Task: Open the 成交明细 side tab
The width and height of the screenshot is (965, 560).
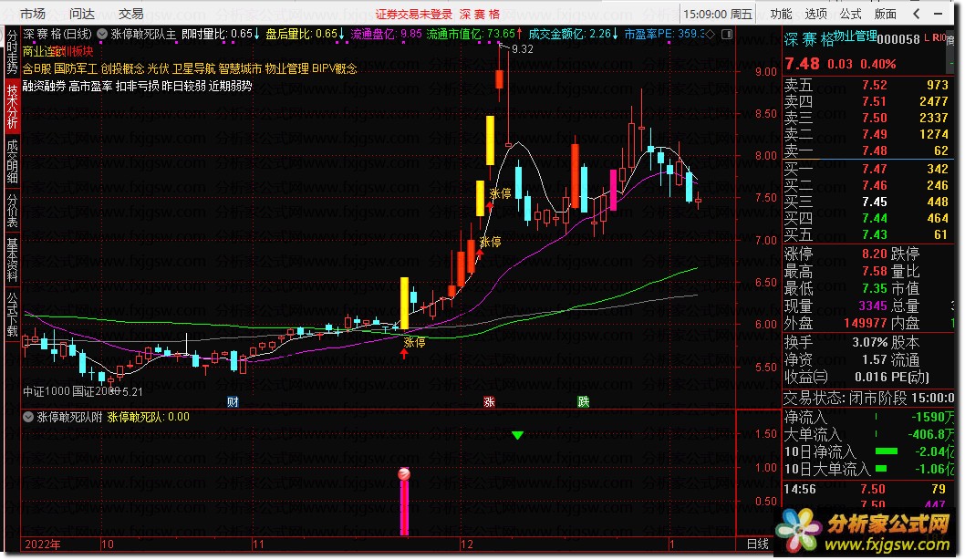Action: click(x=12, y=161)
